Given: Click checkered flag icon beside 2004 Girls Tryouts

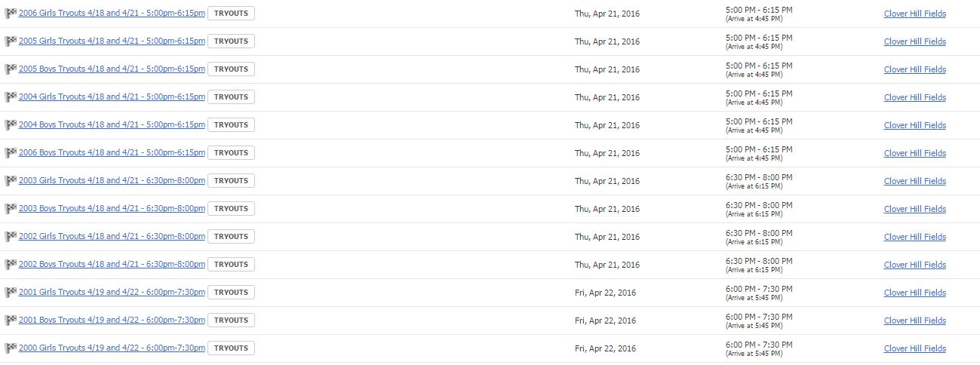Looking at the screenshot, I should click(11, 97).
